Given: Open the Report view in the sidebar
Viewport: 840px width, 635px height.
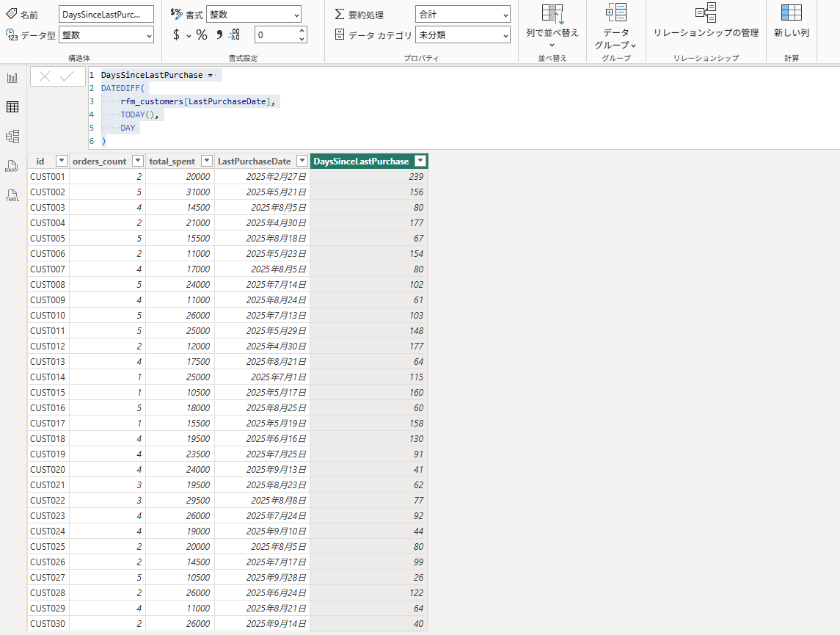Looking at the screenshot, I should (12, 78).
